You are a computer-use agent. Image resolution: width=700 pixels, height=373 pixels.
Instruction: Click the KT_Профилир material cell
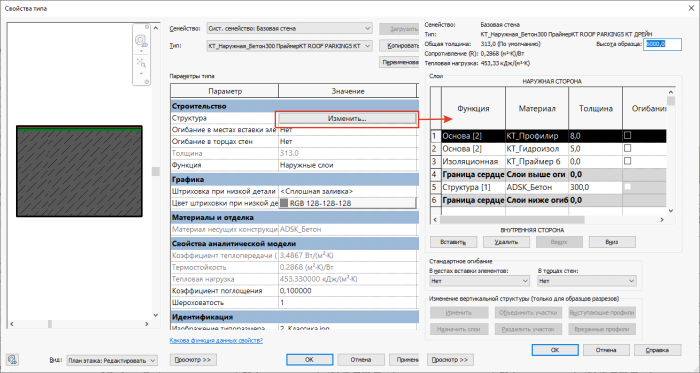537,135
